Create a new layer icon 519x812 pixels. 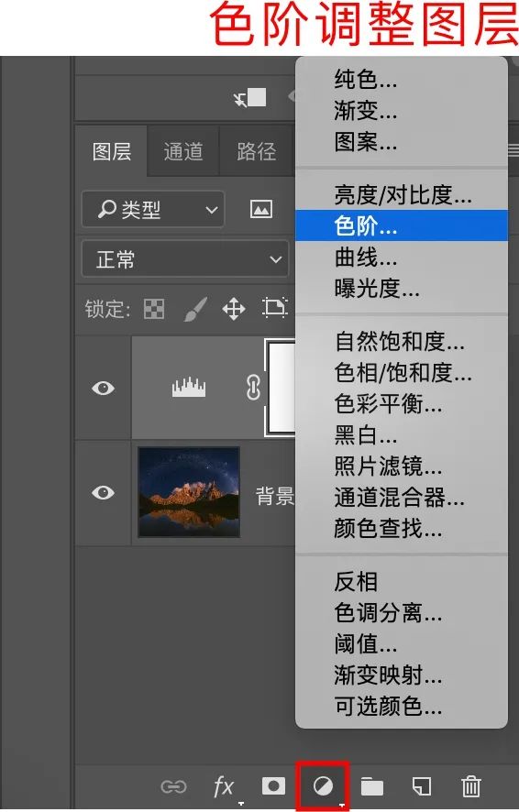[422, 786]
